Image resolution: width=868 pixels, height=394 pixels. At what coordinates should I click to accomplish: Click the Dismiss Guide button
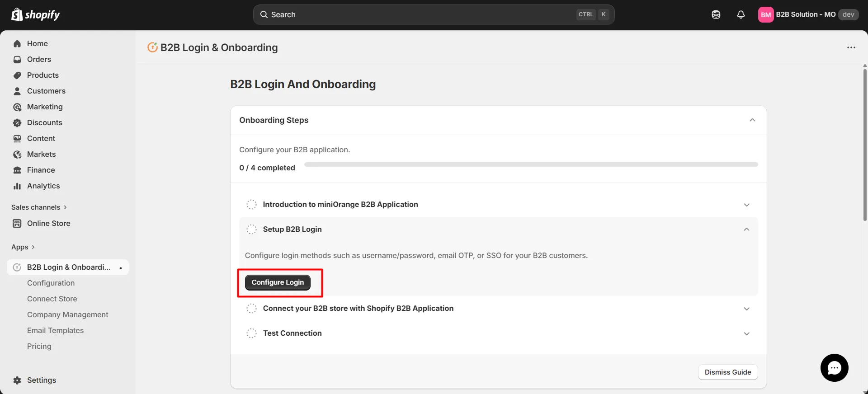727,372
